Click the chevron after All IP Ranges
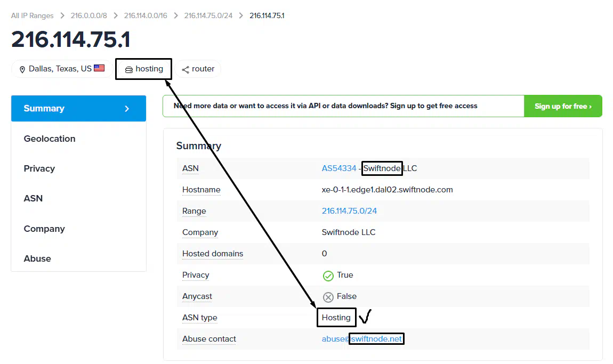Image resolution: width=613 pixels, height=364 pixels. [62, 15]
